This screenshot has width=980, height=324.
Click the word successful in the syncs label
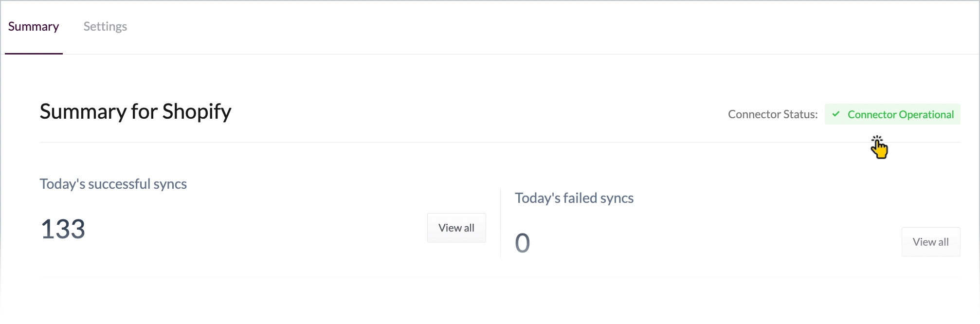[x=119, y=184]
